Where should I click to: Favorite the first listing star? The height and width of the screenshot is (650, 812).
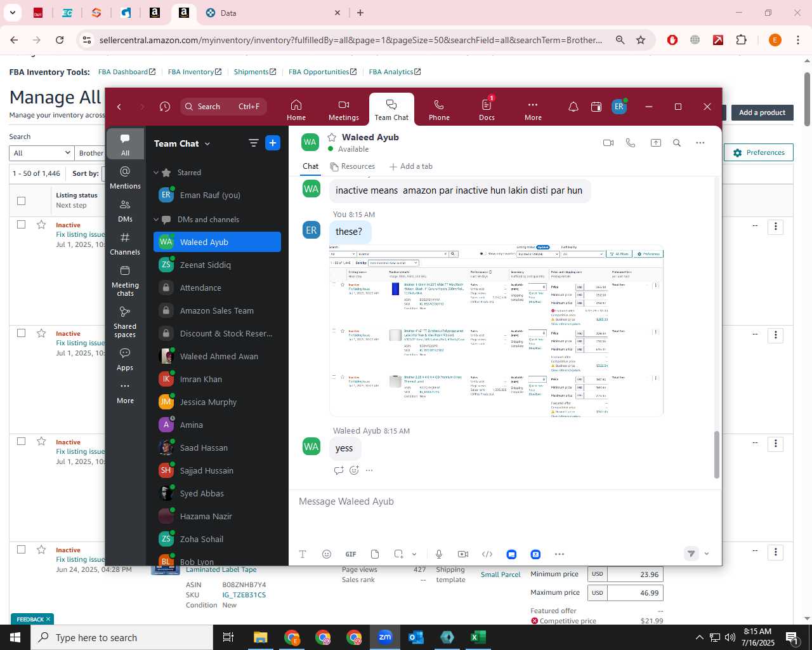tap(41, 225)
